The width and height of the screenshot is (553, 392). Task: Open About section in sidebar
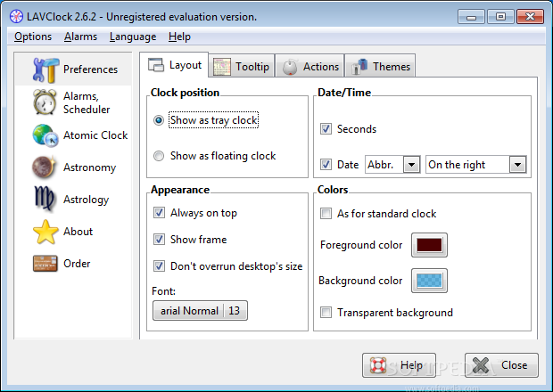73,232
